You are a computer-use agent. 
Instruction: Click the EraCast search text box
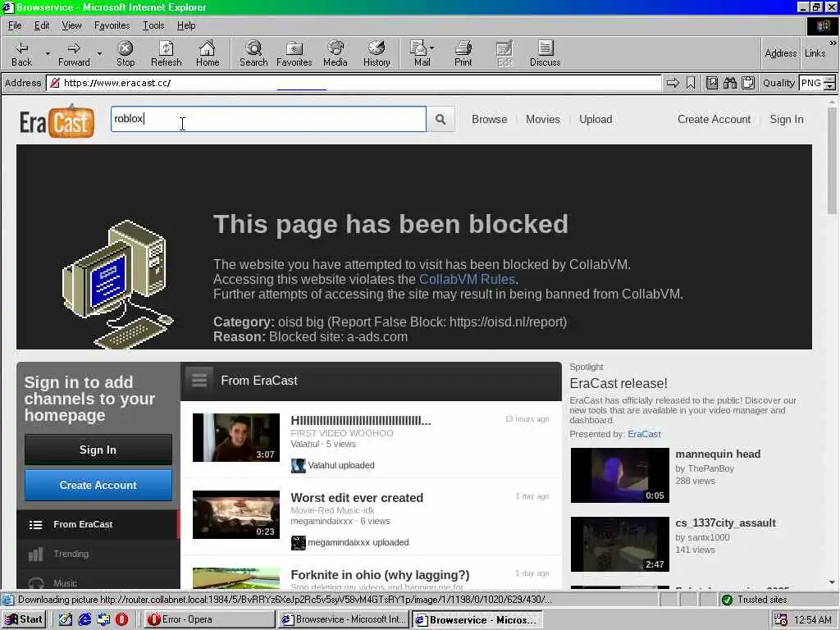coord(268,119)
